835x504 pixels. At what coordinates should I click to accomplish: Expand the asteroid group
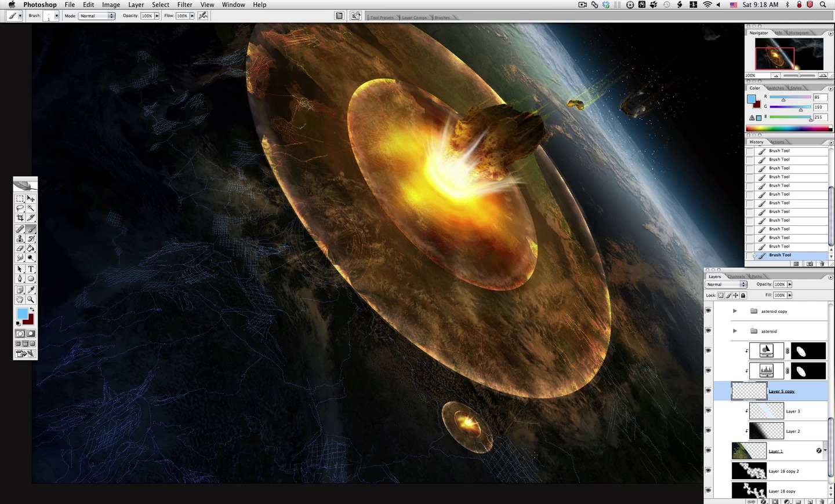pyautogui.click(x=735, y=331)
